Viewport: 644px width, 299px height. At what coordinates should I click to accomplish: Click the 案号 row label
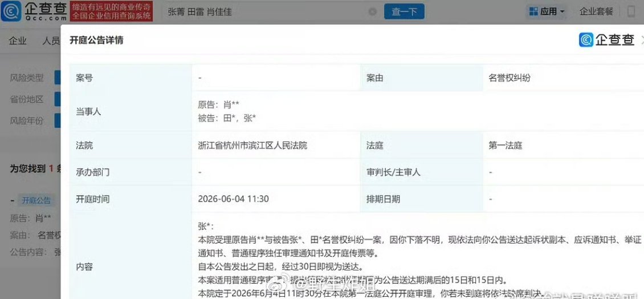[84, 78]
